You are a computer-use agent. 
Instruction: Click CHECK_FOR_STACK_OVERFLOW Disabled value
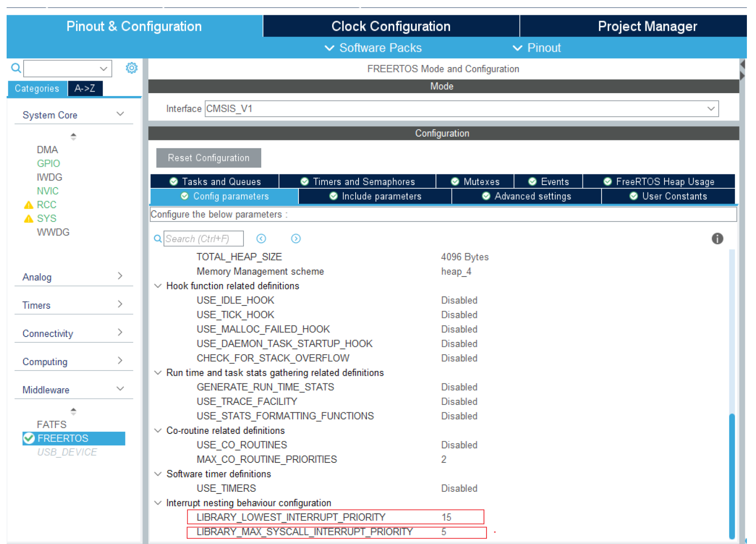pyautogui.click(x=459, y=358)
